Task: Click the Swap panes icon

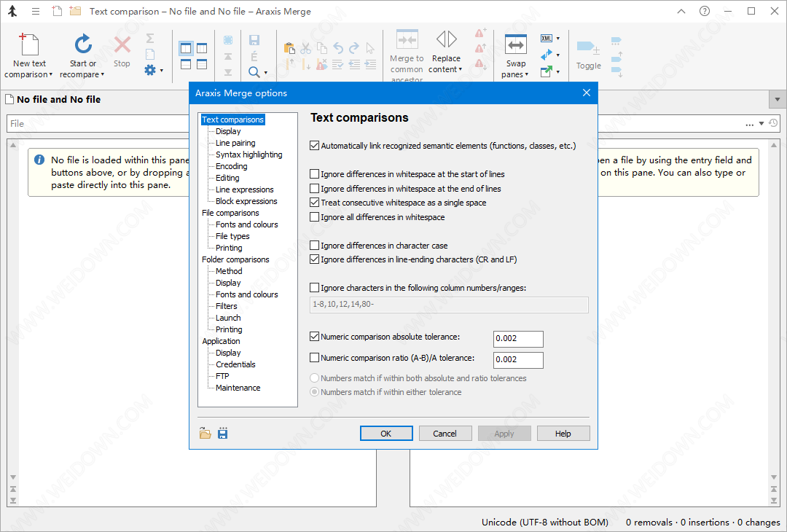Action: tap(515, 44)
